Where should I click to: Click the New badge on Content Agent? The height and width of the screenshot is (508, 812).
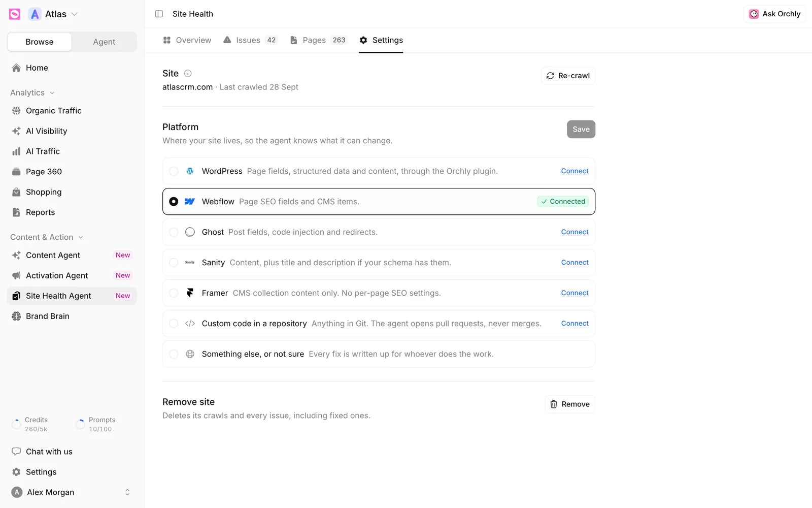click(123, 255)
